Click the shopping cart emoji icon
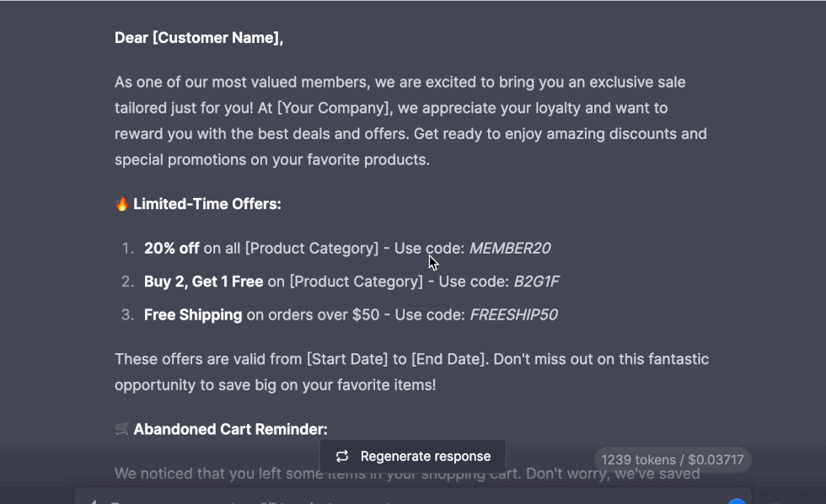Screen dimensions: 826x504 (x=122, y=430)
